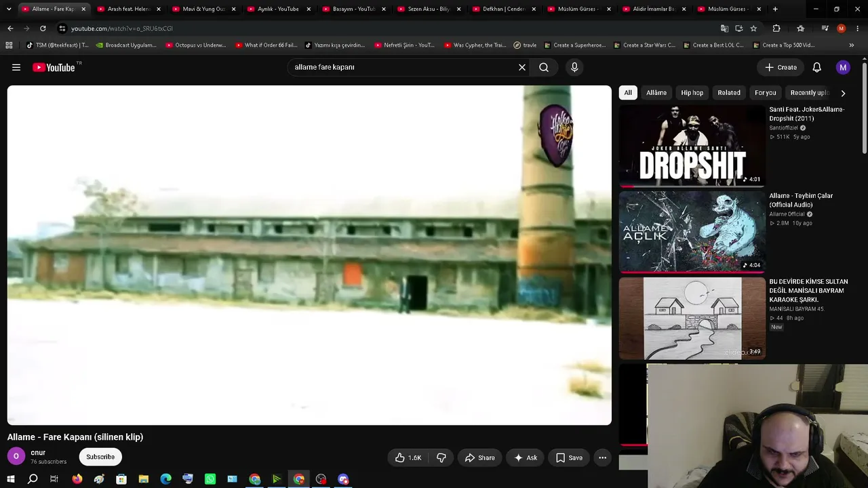
Task: Click the Ask button
Action: pyautogui.click(x=526, y=457)
